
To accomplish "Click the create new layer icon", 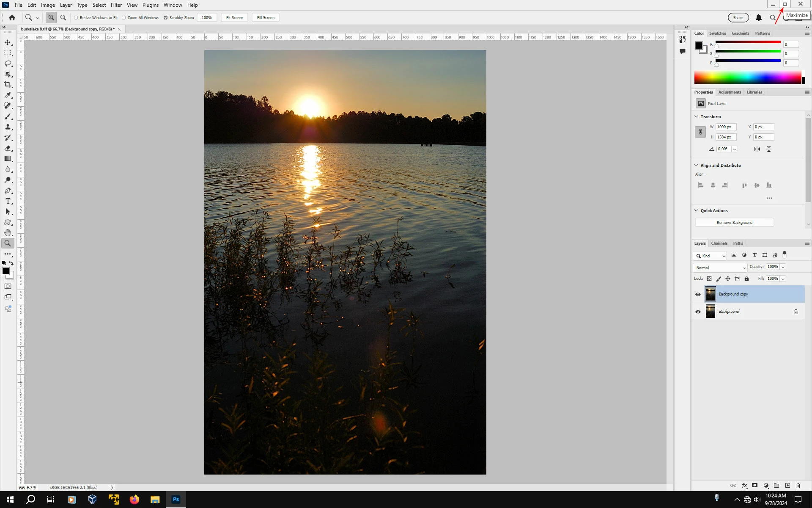I will pos(787,486).
